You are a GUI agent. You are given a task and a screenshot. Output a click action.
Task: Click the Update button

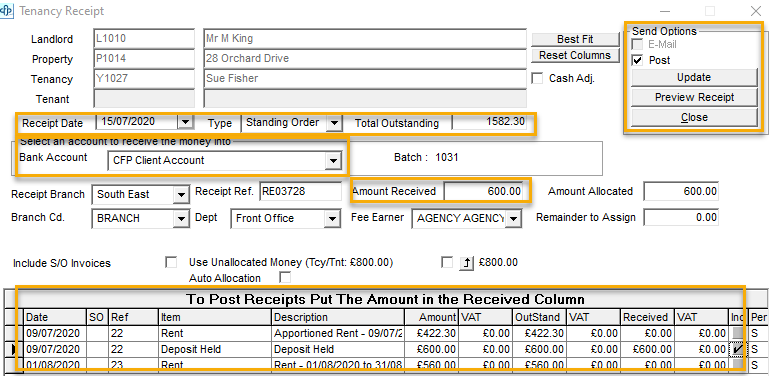click(694, 78)
